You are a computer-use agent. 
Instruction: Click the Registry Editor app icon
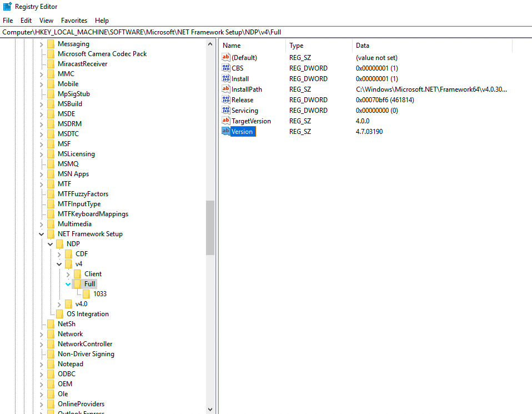(x=7, y=6)
